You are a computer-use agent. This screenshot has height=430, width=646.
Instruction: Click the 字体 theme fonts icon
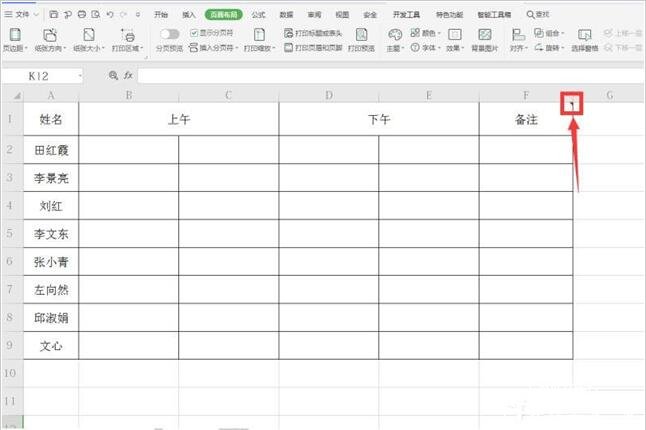[415, 48]
